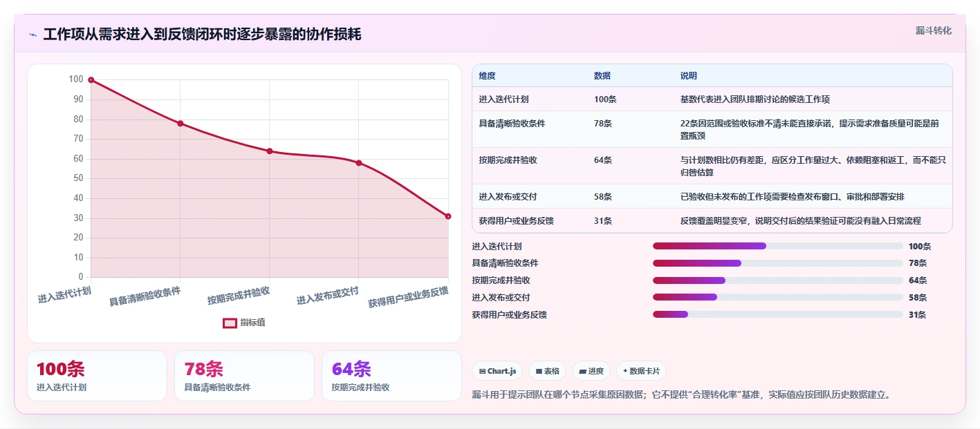
Task: Click the chart data point at value 64
Action: tap(270, 151)
